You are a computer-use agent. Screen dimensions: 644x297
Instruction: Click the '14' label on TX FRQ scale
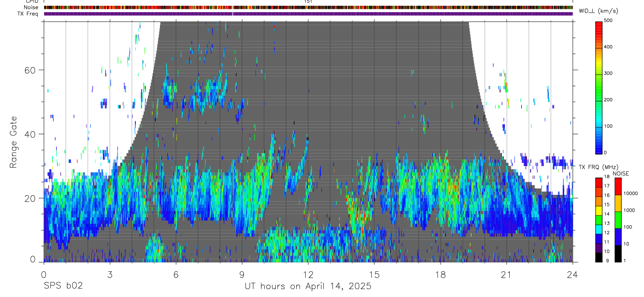pos(607,214)
